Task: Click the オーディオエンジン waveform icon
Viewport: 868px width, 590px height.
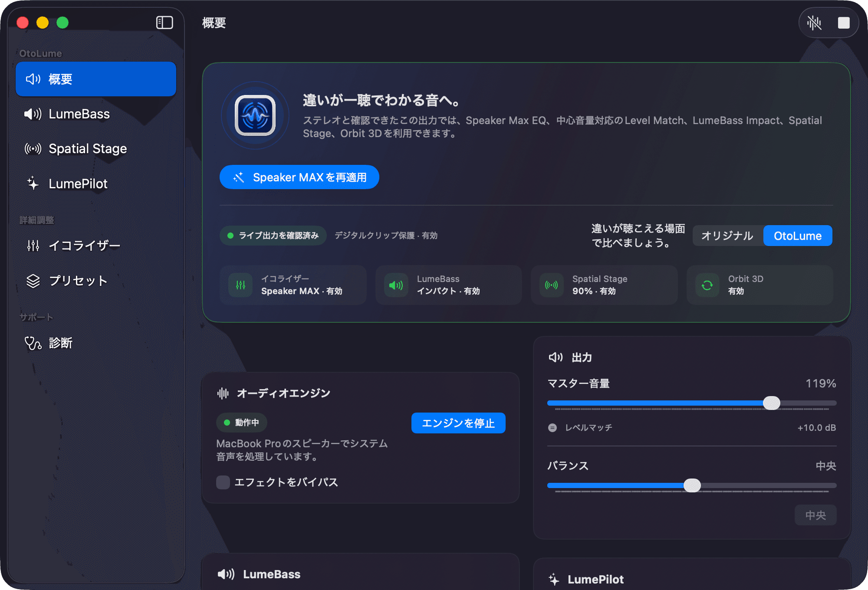Action: (x=223, y=393)
